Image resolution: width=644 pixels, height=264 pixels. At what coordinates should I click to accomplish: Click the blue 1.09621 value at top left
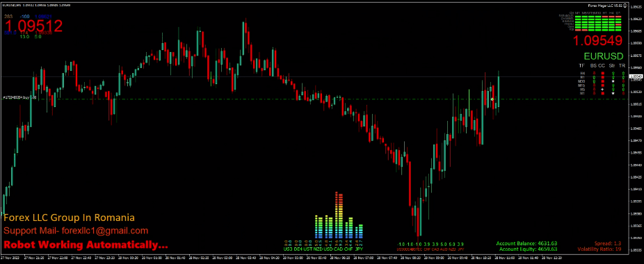tap(43, 17)
